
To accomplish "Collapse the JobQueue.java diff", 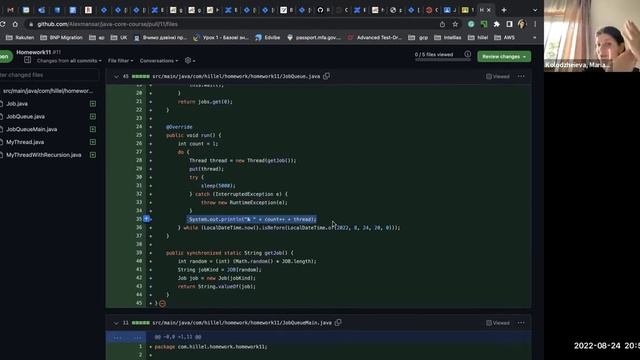I will point(116,76).
